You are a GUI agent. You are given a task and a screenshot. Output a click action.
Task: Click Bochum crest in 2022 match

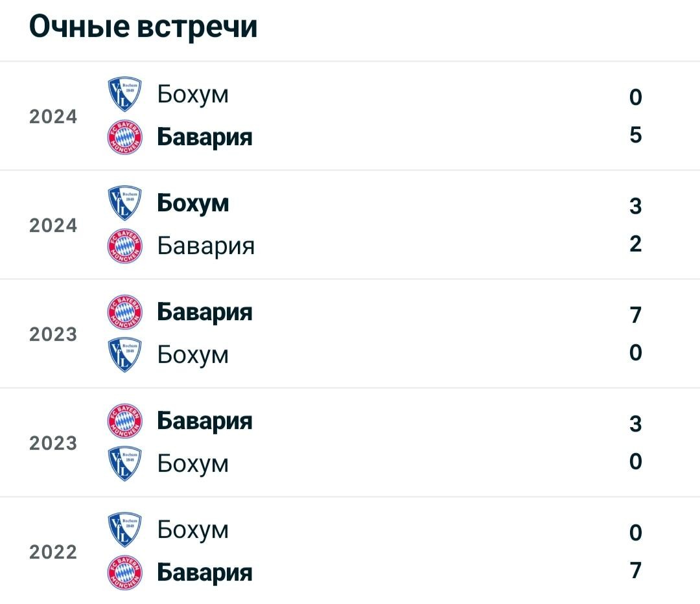(x=125, y=530)
